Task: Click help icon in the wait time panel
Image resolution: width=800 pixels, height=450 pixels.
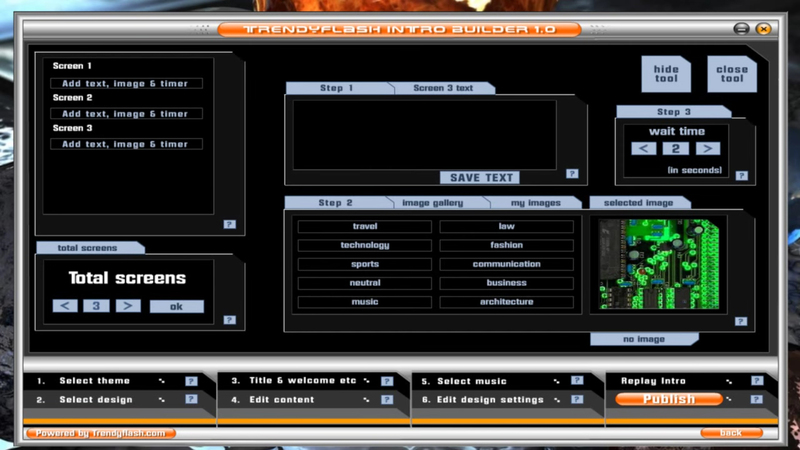Action: click(741, 176)
